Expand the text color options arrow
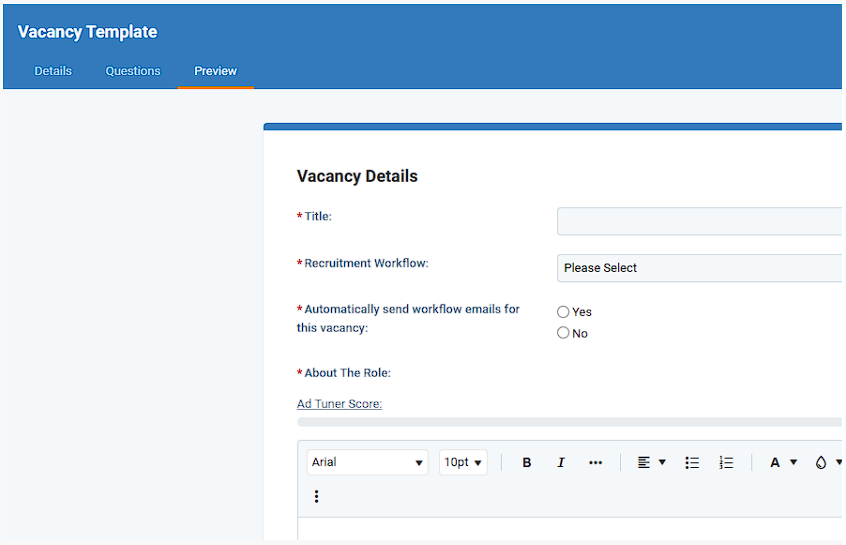Screen dimensions: 846x545 (x=793, y=462)
